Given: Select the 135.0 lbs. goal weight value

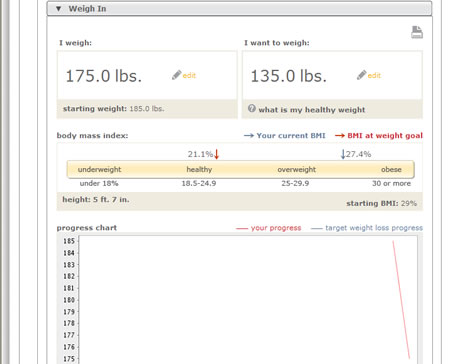Looking at the screenshot, I should [x=288, y=76].
